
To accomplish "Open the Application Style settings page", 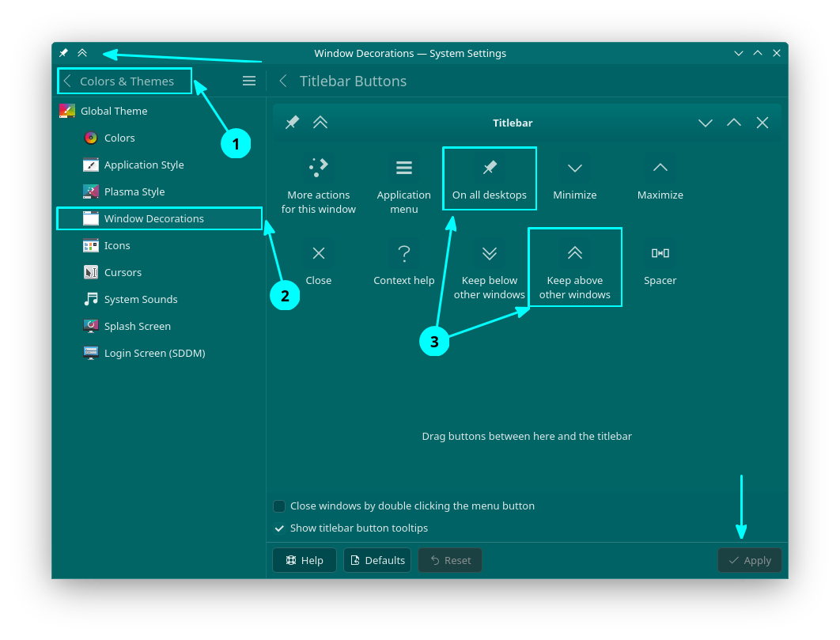I will click(143, 165).
